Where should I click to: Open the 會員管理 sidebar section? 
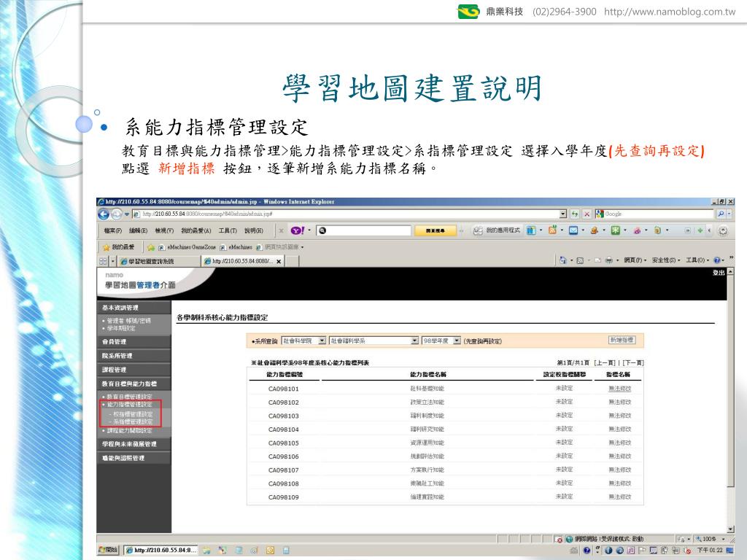(x=133, y=341)
